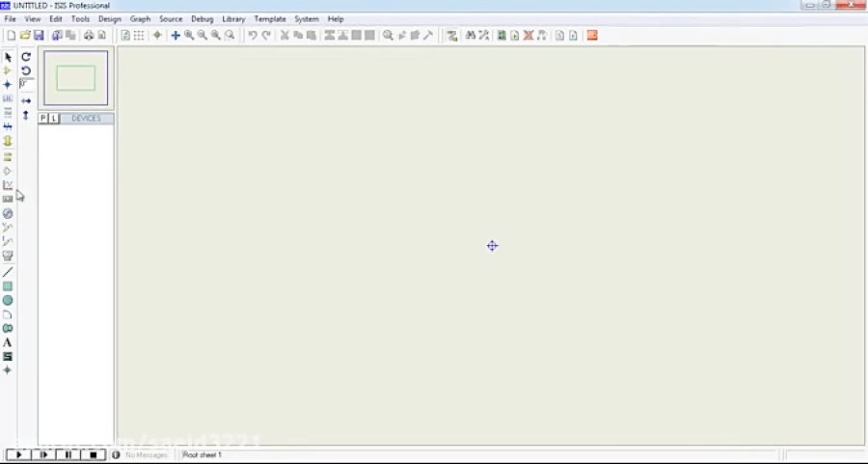Screen dimensions: 868x464
Task: Click the overview window sheet thumbnail
Action: coord(76,78)
